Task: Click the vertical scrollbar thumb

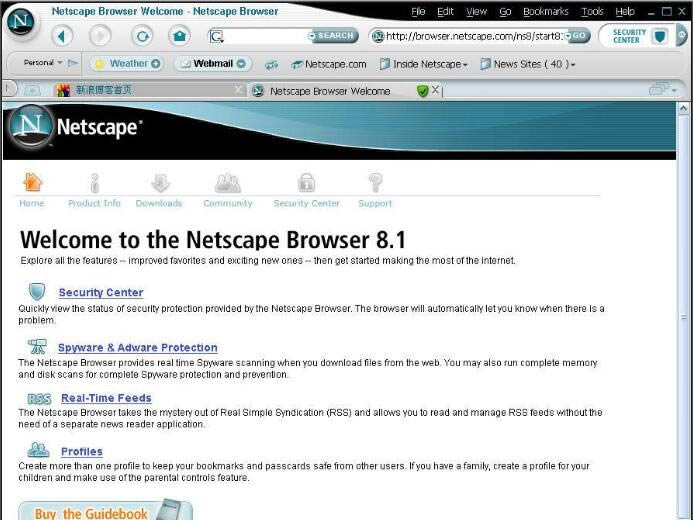Action: point(683,317)
